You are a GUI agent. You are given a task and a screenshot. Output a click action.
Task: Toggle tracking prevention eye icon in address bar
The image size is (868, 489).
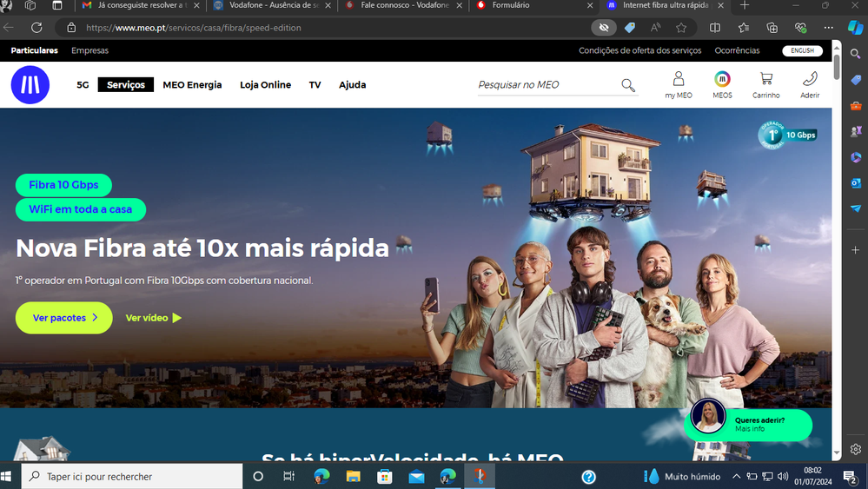click(604, 28)
